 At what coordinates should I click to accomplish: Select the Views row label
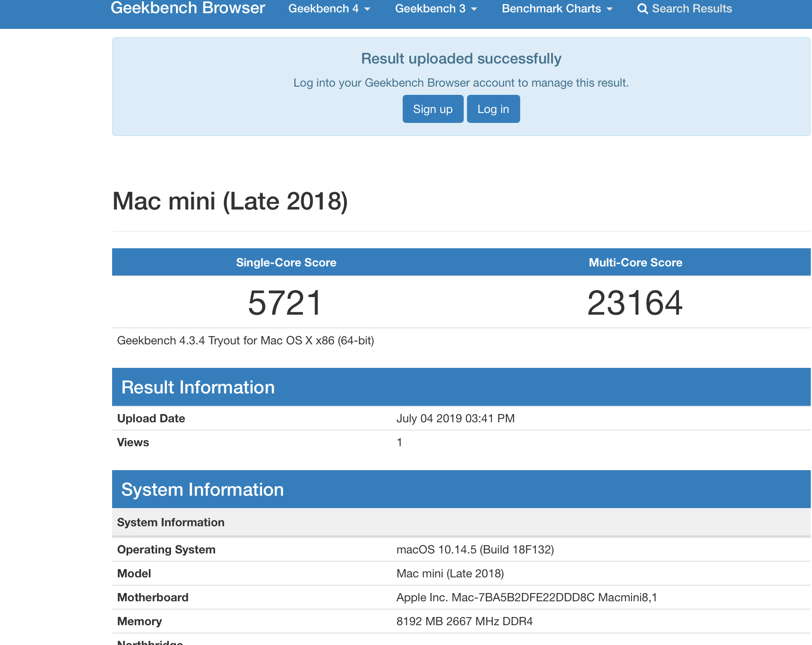click(133, 443)
